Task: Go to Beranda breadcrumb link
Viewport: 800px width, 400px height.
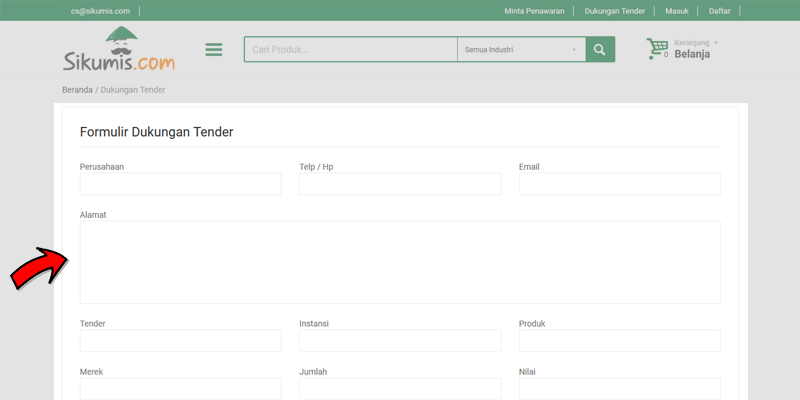Action: point(77,90)
